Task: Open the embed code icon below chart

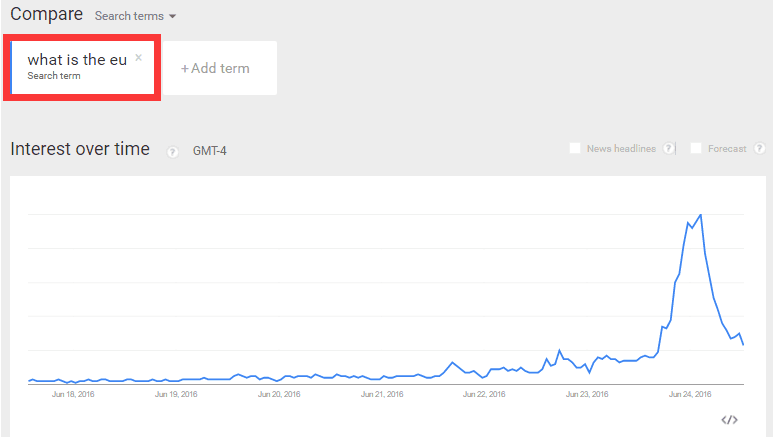Action: (x=729, y=420)
